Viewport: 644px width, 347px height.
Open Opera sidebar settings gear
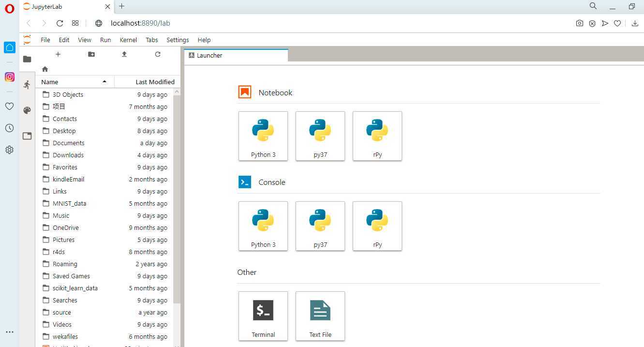9,150
